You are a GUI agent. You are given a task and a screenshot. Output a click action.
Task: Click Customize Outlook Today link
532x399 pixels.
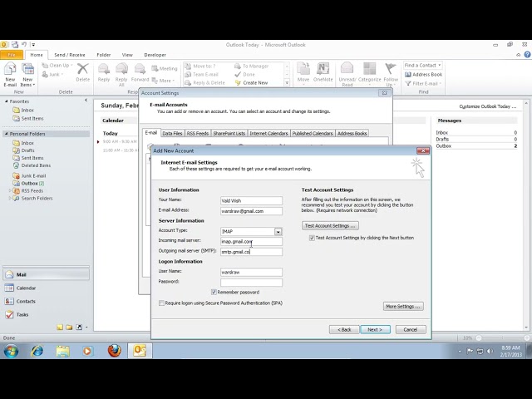[488, 106]
